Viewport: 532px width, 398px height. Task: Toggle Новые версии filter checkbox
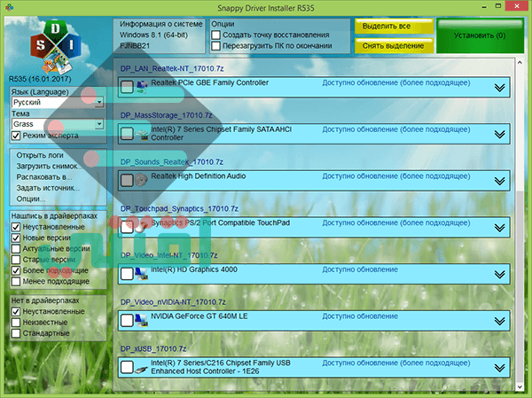click(16, 238)
